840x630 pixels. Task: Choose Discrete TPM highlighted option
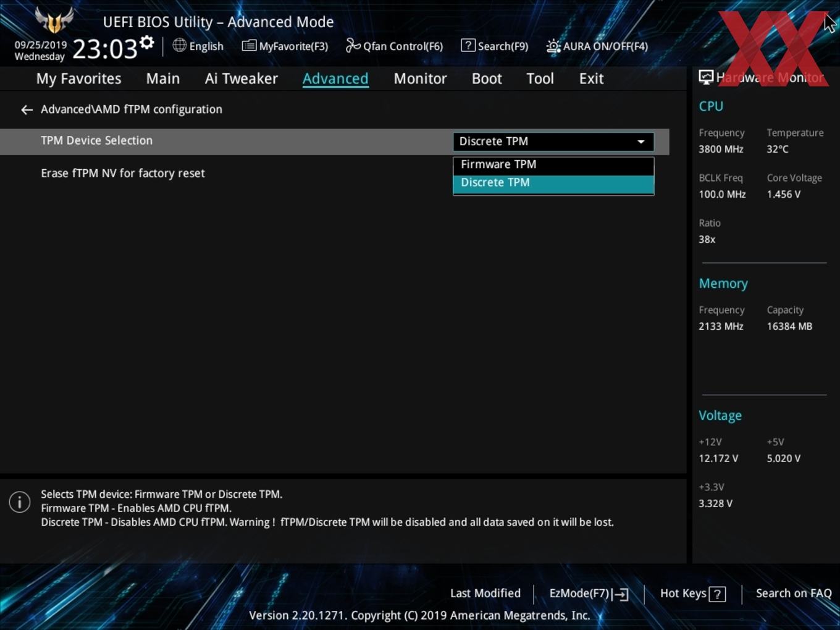point(553,183)
